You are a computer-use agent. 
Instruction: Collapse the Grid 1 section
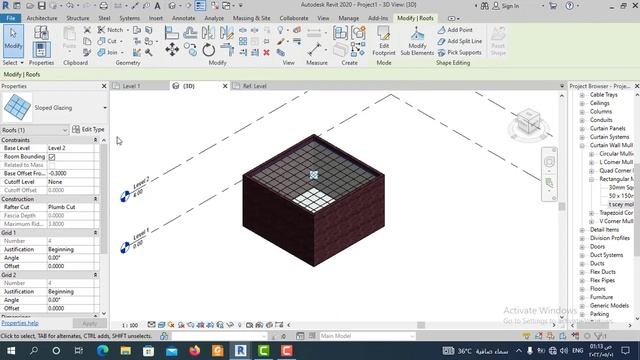96,233
